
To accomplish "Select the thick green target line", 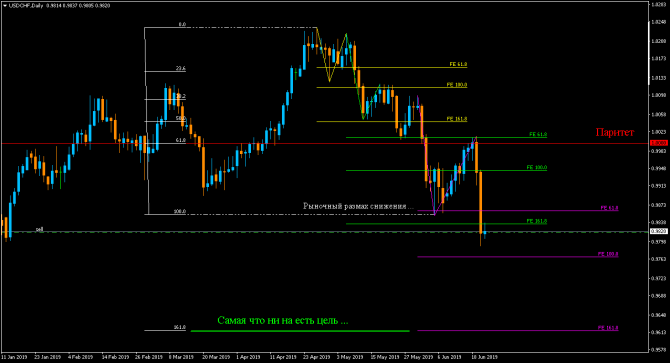I will [300, 331].
